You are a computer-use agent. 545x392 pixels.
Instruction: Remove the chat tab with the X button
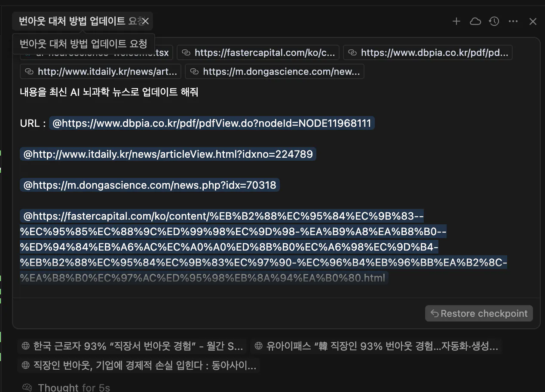(145, 21)
